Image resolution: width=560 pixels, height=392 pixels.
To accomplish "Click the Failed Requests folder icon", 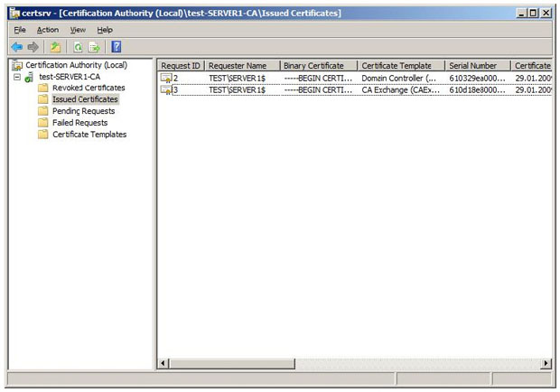I will click(42, 123).
